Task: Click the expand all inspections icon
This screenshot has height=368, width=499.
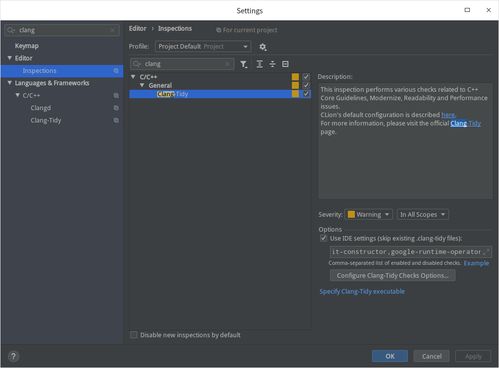Action: (x=259, y=64)
